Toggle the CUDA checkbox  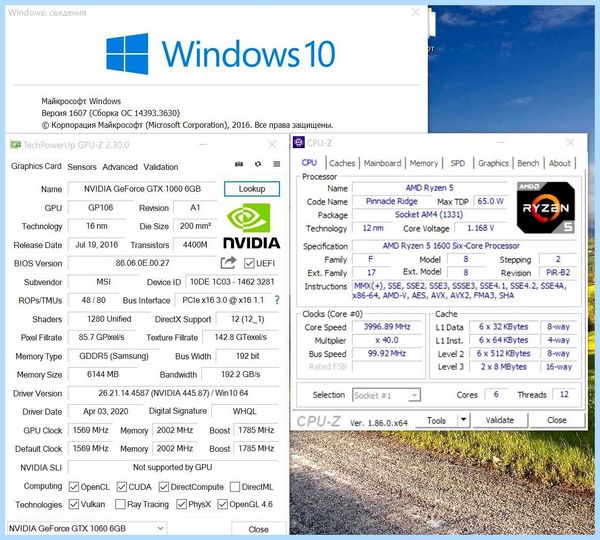pyautogui.click(x=122, y=487)
